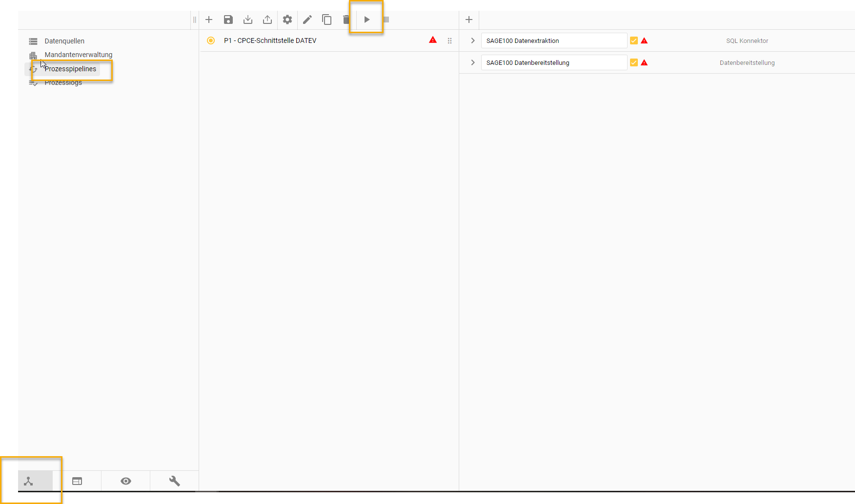The image size is (855, 504).
Task: Edit the pipeline with the pencil icon
Action: tap(307, 20)
